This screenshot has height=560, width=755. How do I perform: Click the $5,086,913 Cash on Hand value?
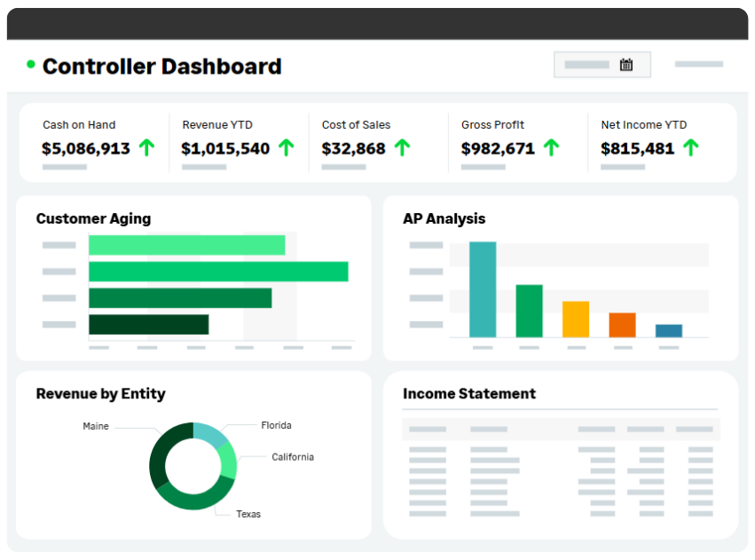click(86, 149)
